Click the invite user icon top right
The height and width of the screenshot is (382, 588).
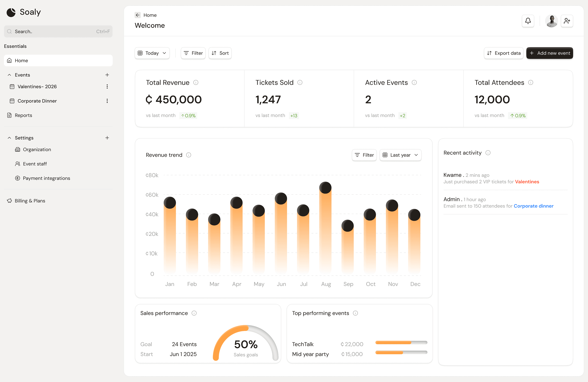click(x=567, y=21)
